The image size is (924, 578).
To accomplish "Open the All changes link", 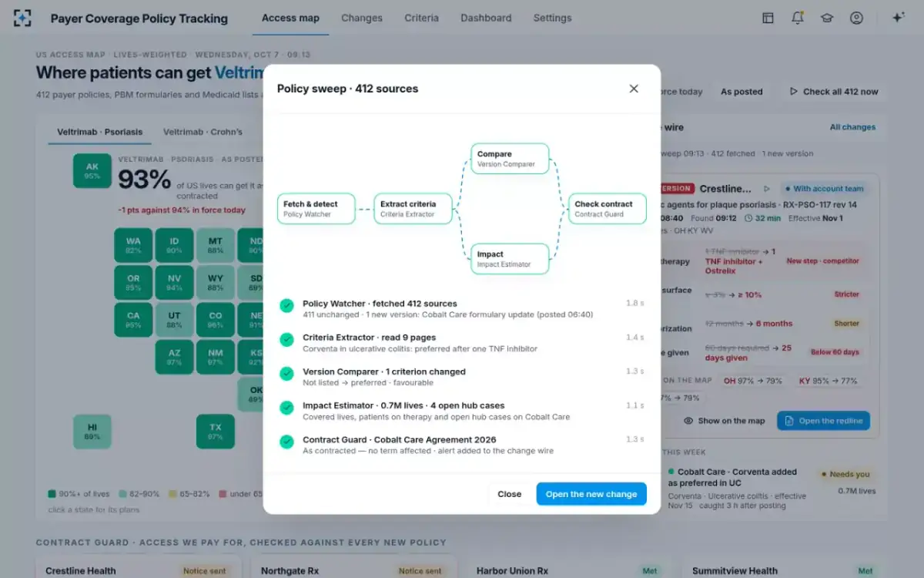I will [x=852, y=127].
